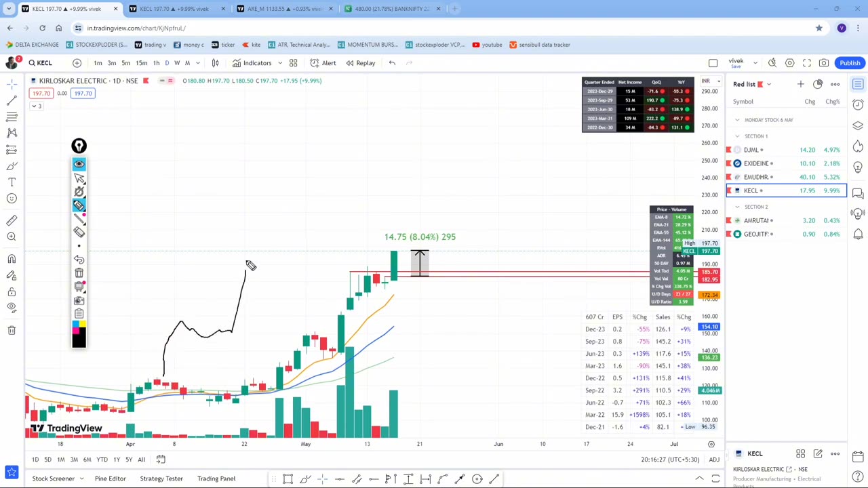Collapse the MONDAY STOCK 6 MAY section
The height and width of the screenshot is (488, 868).
737,120
